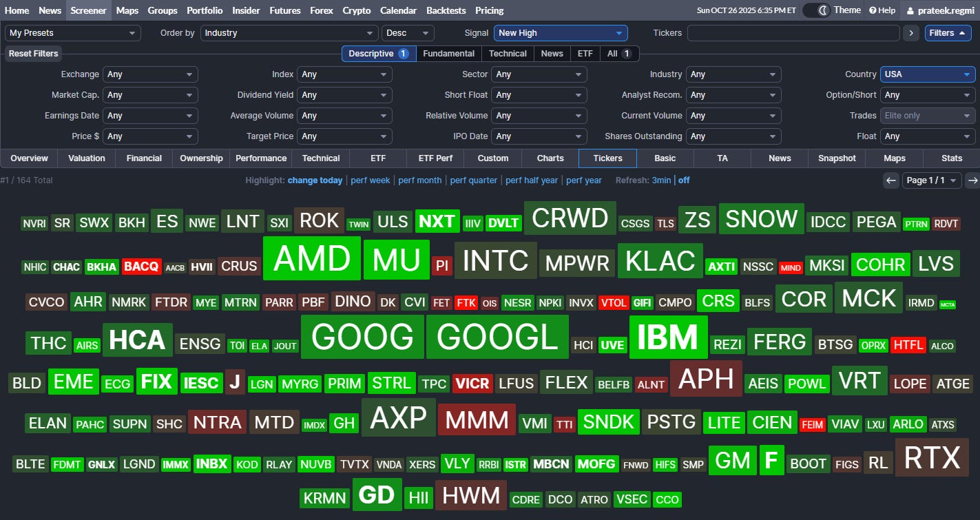980x520 pixels.
Task: Open the Valuation view tab
Action: (x=87, y=158)
